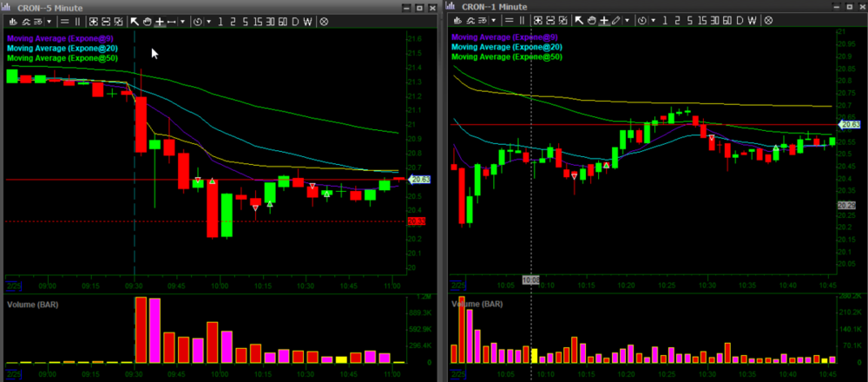
Task: Select the 15-minute interval button in 1 Minute chart
Action: pyautogui.click(x=702, y=20)
